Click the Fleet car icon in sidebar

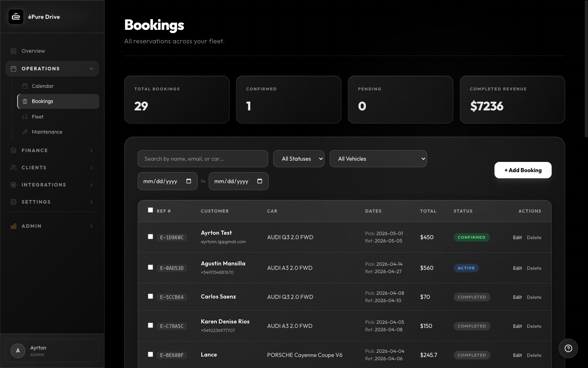click(25, 117)
